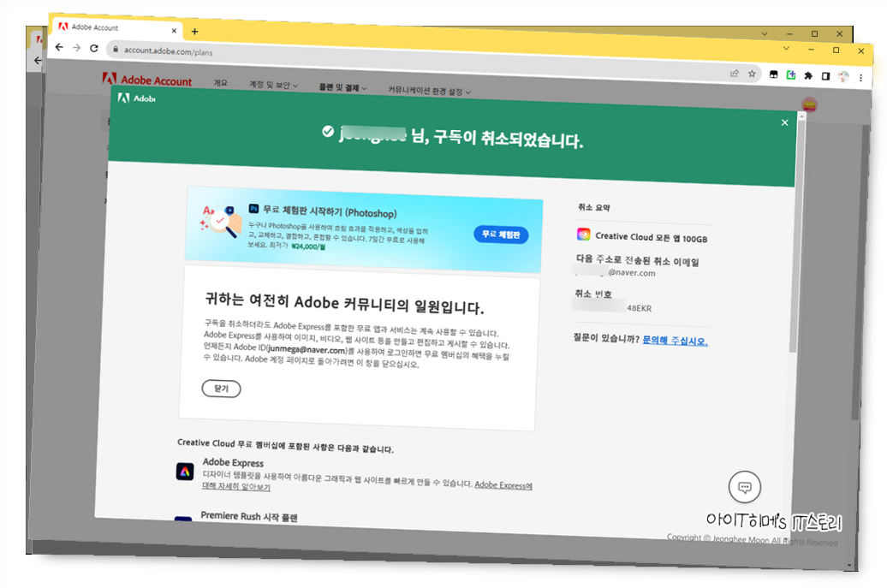Open the Chrome profile avatar

tap(843, 77)
